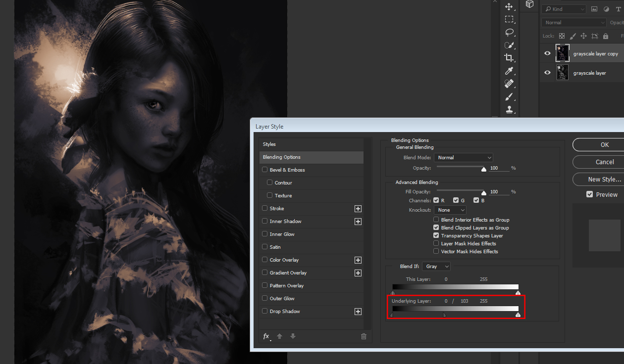The width and height of the screenshot is (624, 364).
Task: Adjust the Fill Opacity slider handle
Action: (x=484, y=192)
